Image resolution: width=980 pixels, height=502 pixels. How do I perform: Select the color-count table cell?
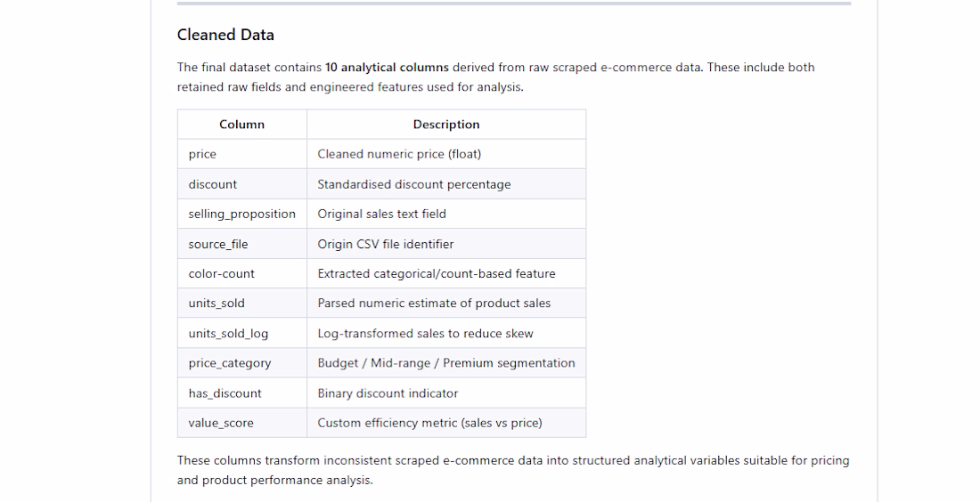pyautogui.click(x=241, y=273)
